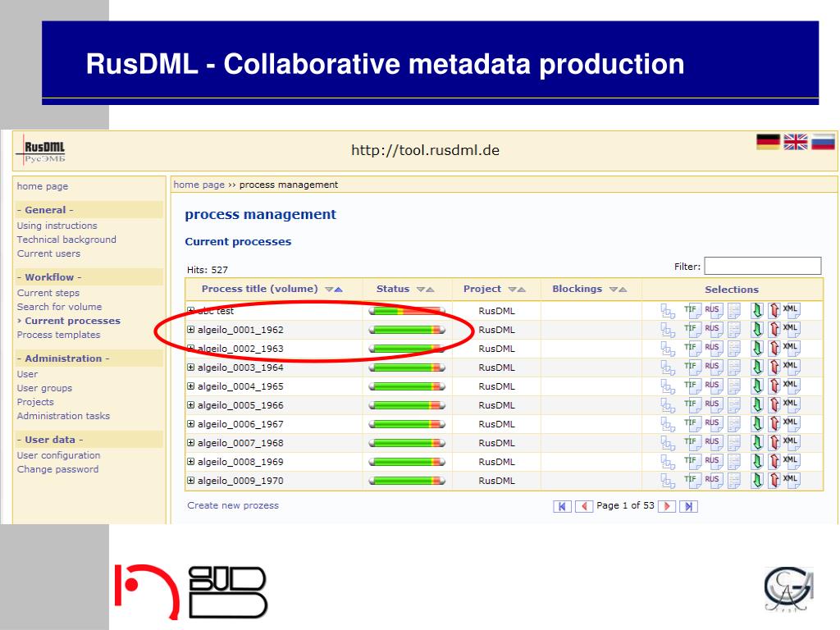Jump to the last page of results

click(x=688, y=506)
